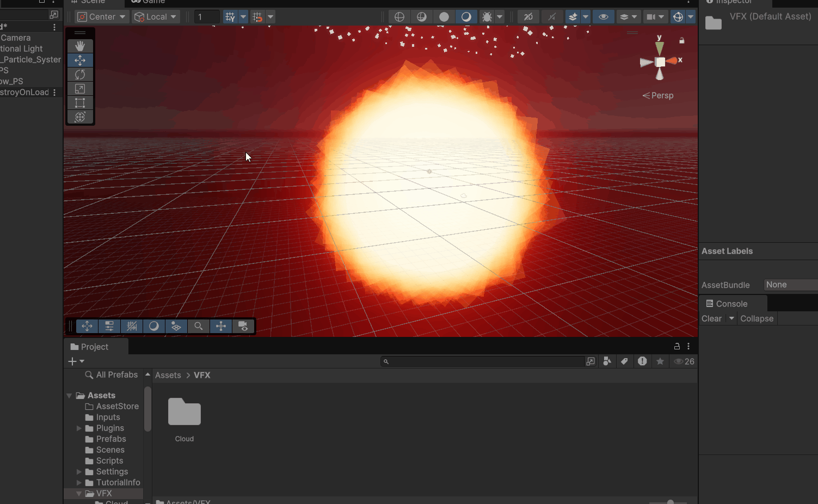Open search in separate window icon

[x=591, y=361]
